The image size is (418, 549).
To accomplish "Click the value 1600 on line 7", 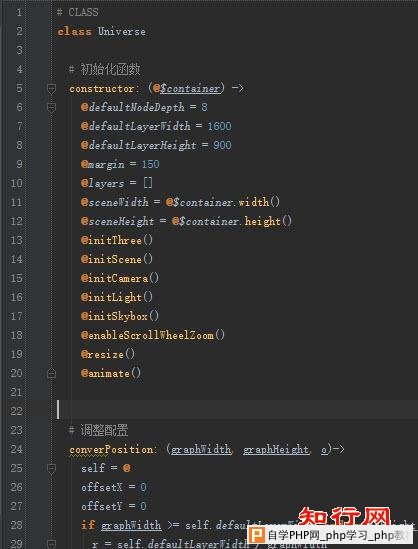I will [x=220, y=126].
